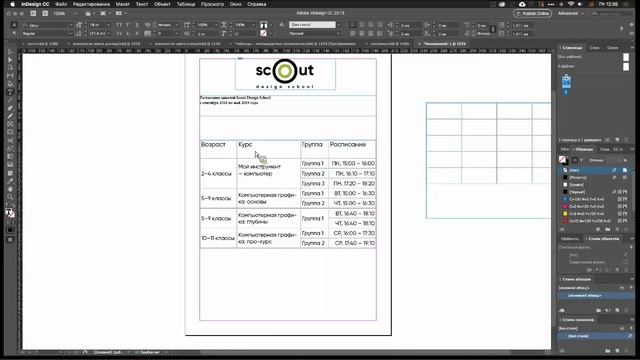Toggle Strikethrough formatting
This screenshot has height=360, width=640.
[137, 33]
